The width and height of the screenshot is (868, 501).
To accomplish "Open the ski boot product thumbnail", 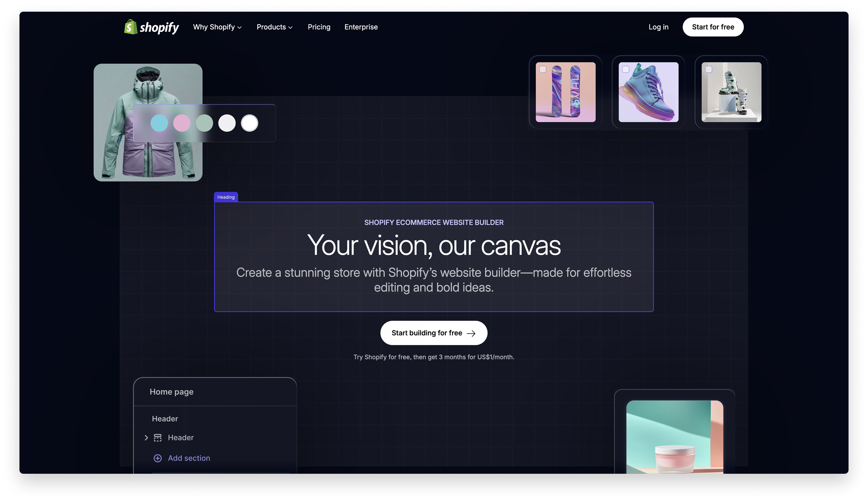I will point(731,92).
